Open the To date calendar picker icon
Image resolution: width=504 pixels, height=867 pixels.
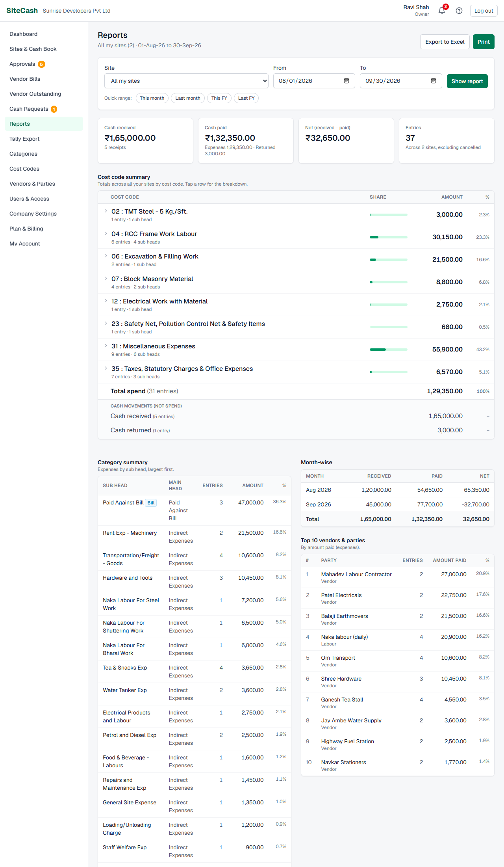tap(433, 81)
